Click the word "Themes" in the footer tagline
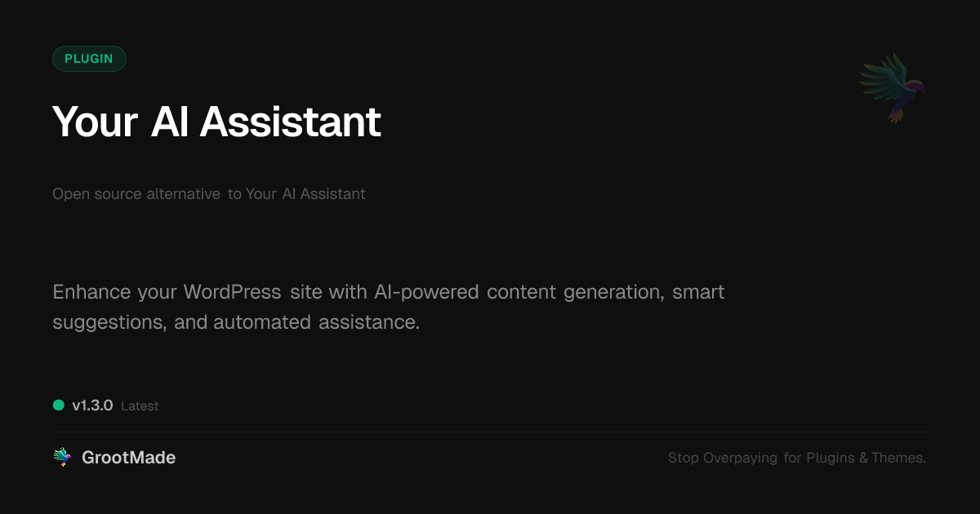This screenshot has width=980, height=514. (898, 458)
